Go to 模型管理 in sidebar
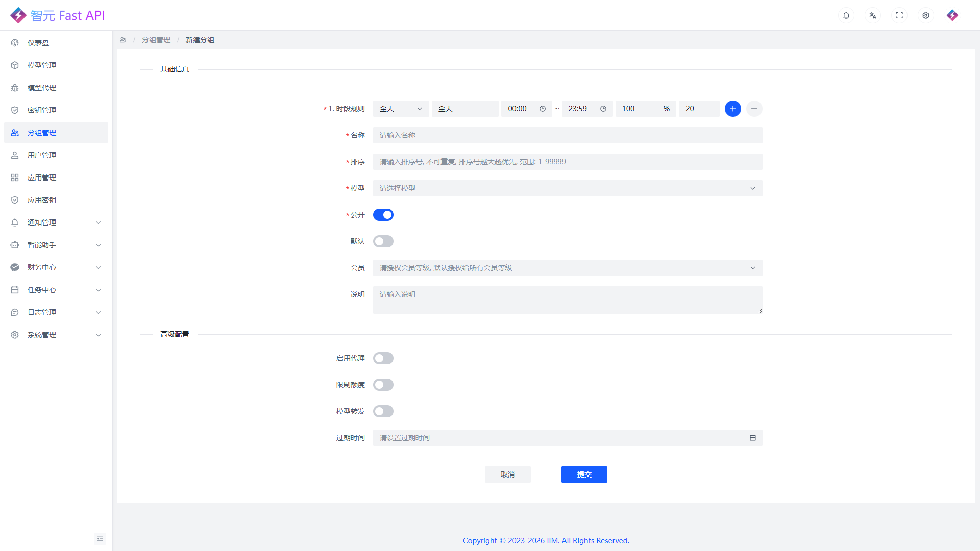Viewport: 980px width, 551px height. tap(42, 65)
